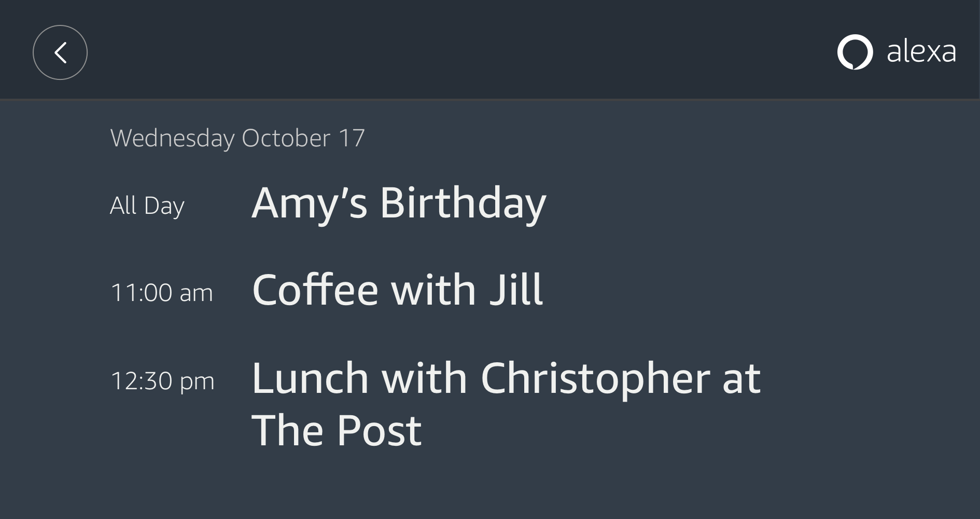Image resolution: width=980 pixels, height=519 pixels.
Task: Tap the word Wednesday in the date
Action: 172,138
